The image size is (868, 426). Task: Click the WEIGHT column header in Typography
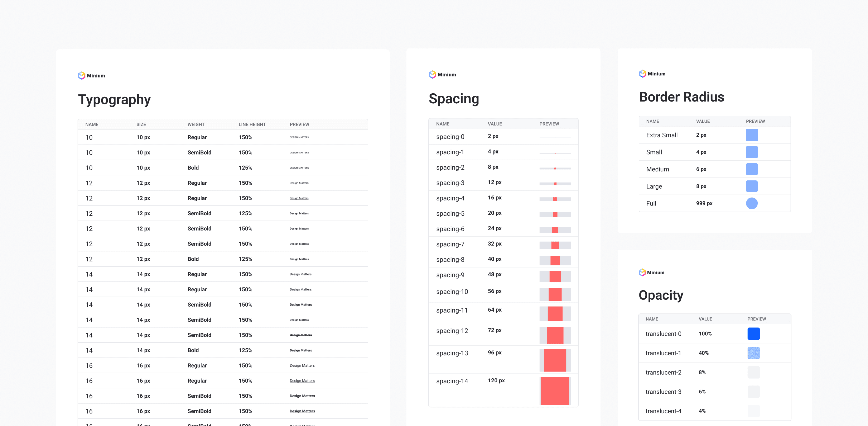pyautogui.click(x=196, y=124)
